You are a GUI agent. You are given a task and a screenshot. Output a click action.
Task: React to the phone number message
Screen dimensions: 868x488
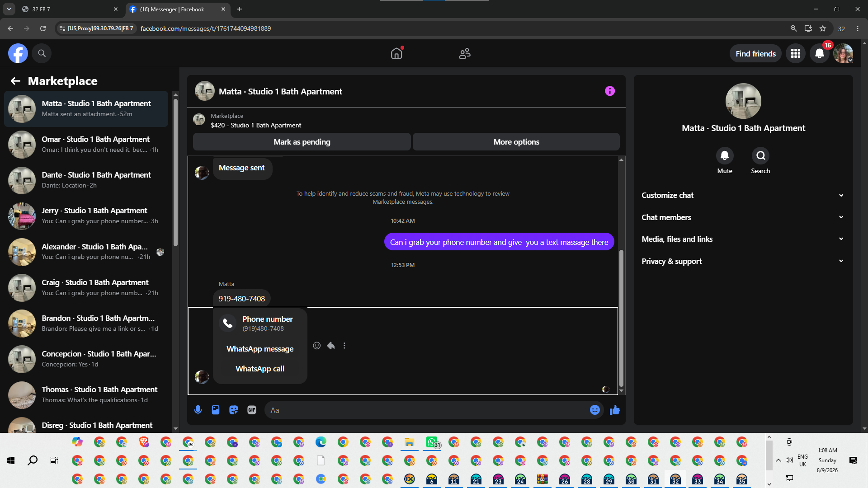(317, 346)
